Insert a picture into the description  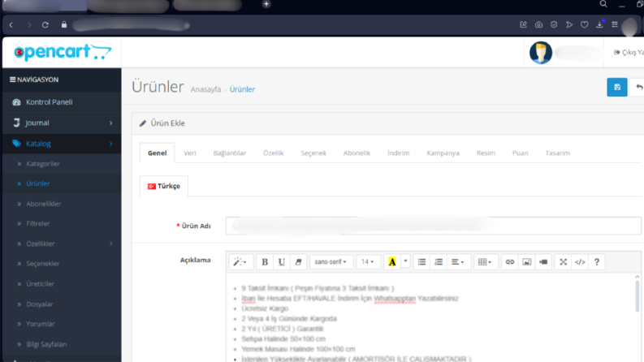(526, 262)
